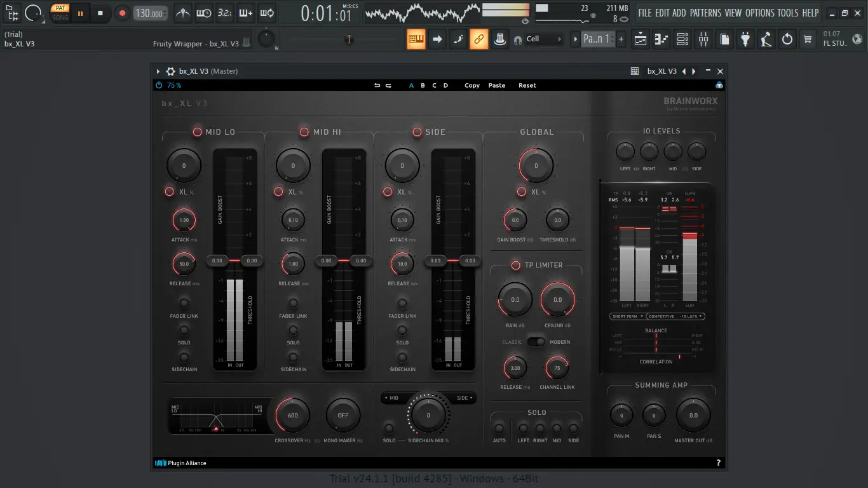Open the Playlist view icon
Screen dimensions: 868x488
(x=640, y=39)
